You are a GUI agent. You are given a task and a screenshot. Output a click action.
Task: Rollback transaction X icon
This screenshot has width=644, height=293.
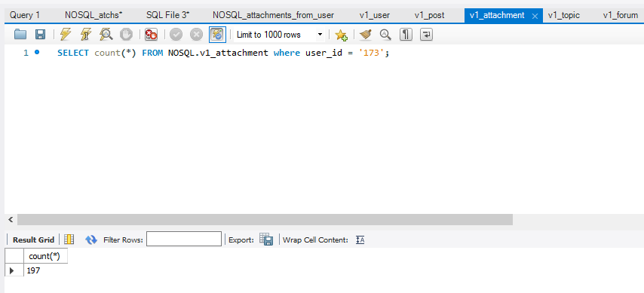pos(196,35)
